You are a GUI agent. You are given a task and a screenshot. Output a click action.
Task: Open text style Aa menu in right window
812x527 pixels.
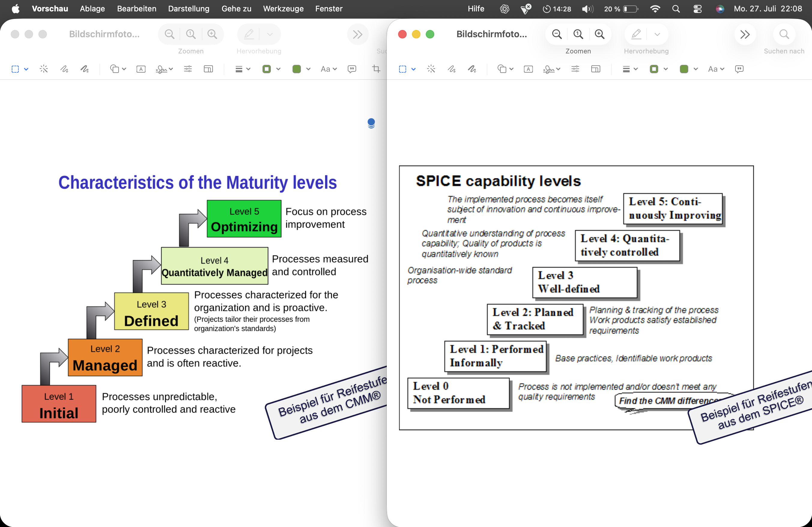pyautogui.click(x=716, y=69)
